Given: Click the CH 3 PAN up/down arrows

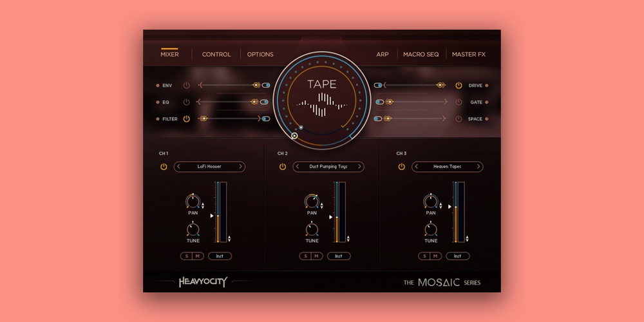Looking at the screenshot, I should [440, 206].
